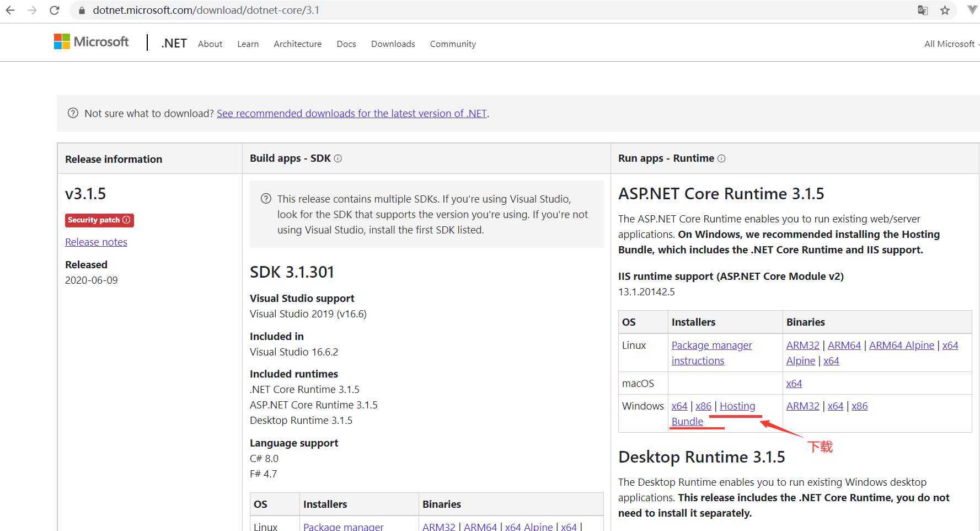Download Windows x86 ASP.NET runtime installer
The width and height of the screenshot is (980, 531).
click(703, 406)
